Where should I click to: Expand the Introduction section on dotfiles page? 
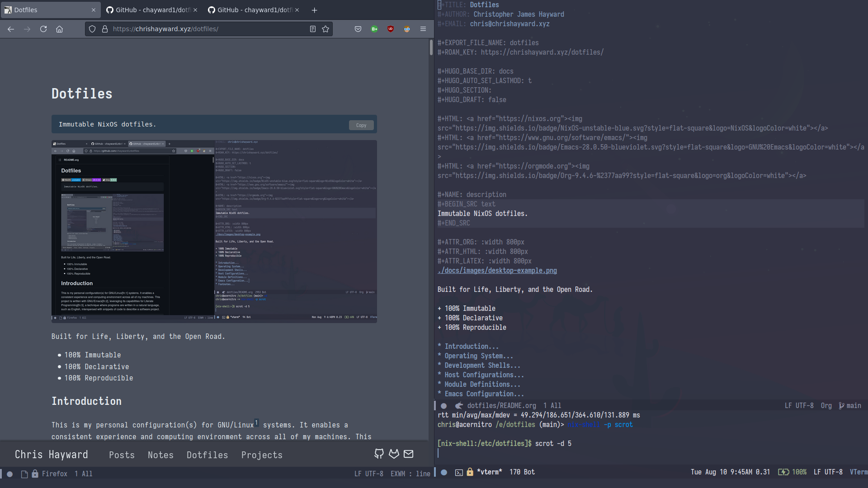pos(467,346)
